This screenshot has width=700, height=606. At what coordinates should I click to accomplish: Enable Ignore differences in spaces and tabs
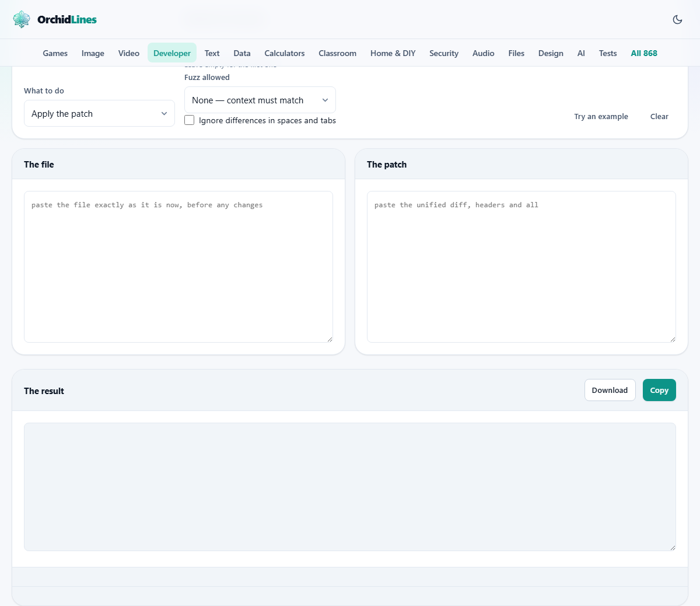pos(190,120)
